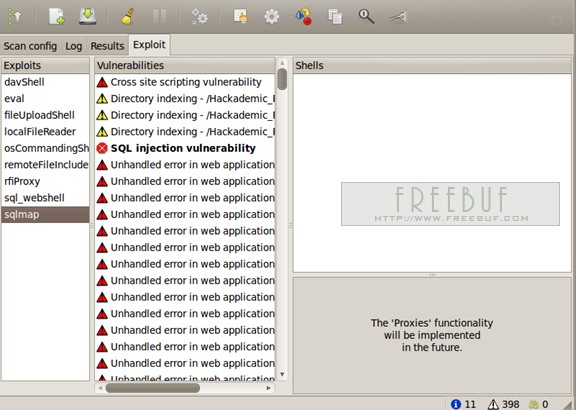Switch to the Scan config tab

pyautogui.click(x=30, y=46)
